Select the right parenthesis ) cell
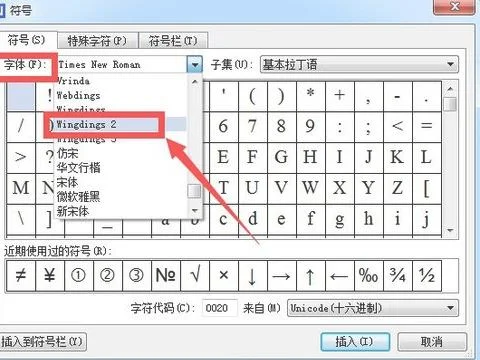Image resolution: width=480 pixels, height=360 pixels. (282, 96)
